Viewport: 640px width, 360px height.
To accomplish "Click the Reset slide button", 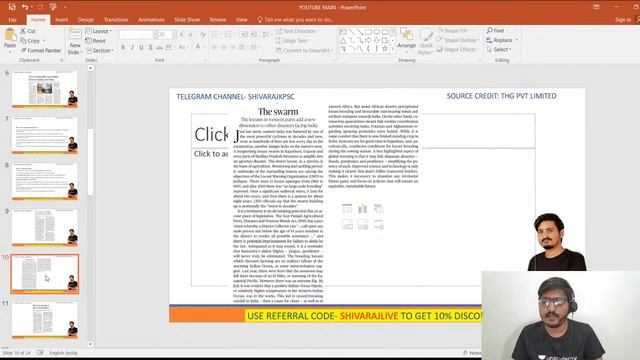I will [x=96, y=41].
